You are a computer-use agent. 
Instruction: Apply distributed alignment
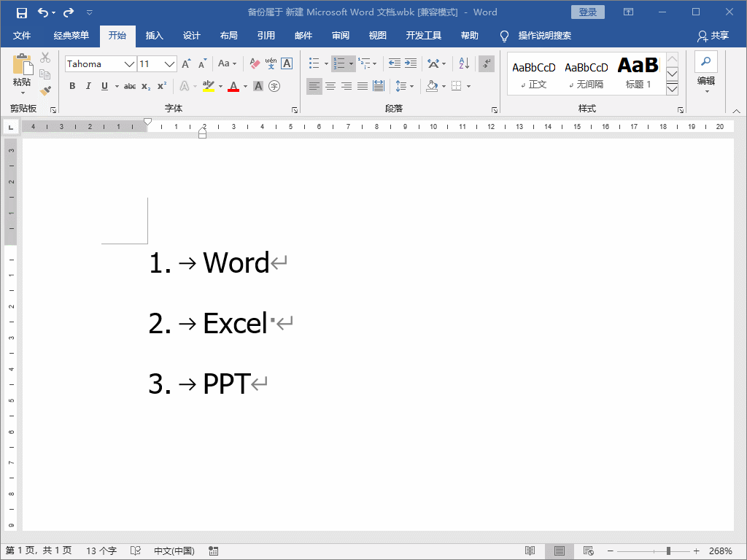click(x=379, y=86)
